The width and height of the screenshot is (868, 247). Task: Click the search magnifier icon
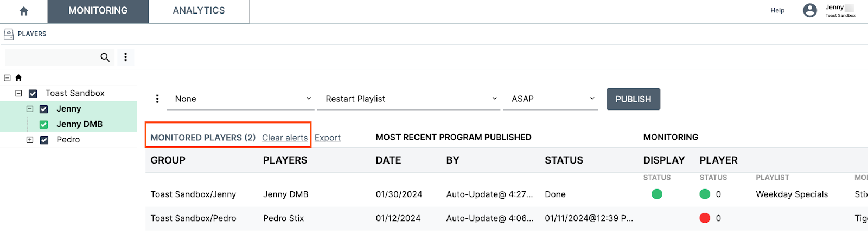point(105,57)
